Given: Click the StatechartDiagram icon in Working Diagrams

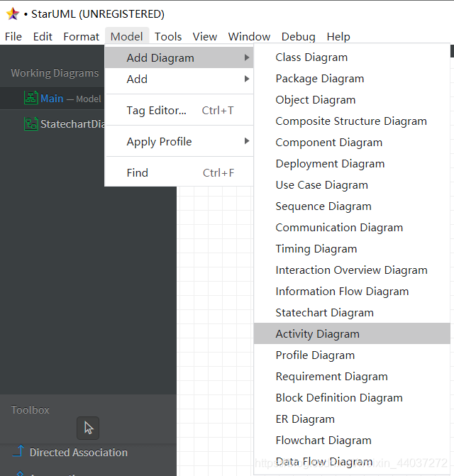Looking at the screenshot, I should (x=31, y=123).
